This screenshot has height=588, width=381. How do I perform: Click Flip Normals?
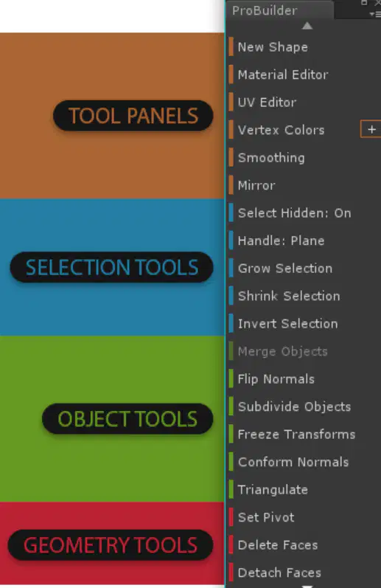pos(276,379)
